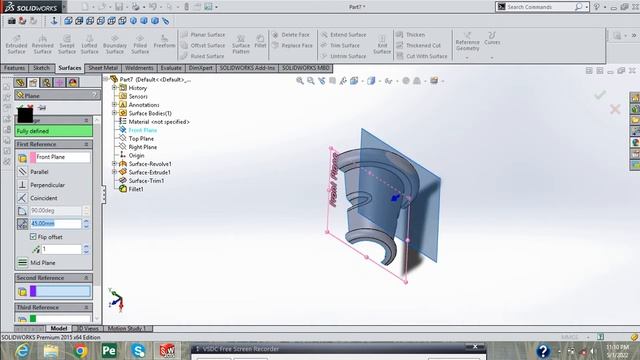Accept the plane with the green checkmark
Viewport: 640px width, 360px height.
[20, 107]
